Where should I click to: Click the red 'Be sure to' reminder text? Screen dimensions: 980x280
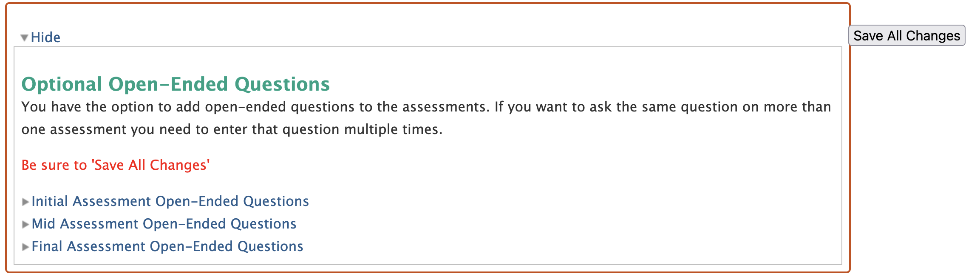(x=54, y=165)
